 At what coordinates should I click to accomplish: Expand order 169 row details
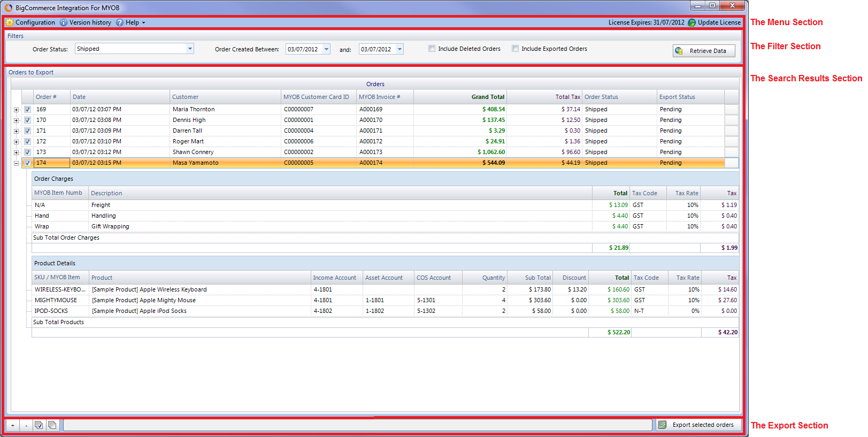[16, 110]
